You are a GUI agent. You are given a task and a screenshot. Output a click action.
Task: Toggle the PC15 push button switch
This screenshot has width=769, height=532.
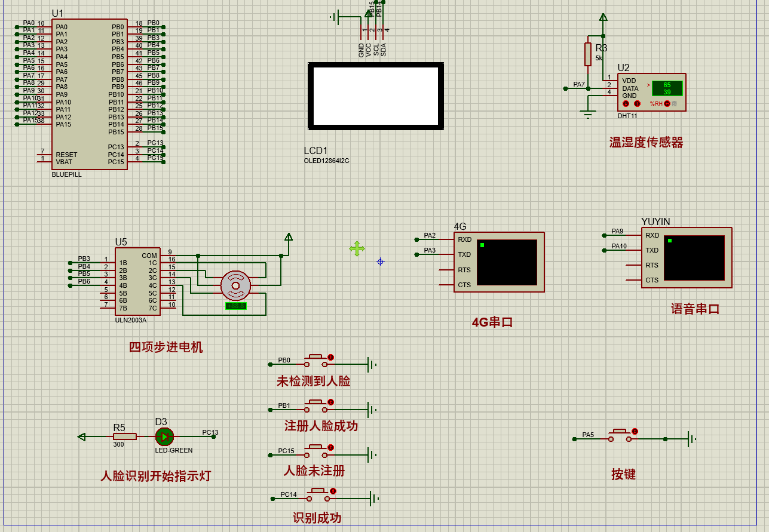[x=317, y=452]
